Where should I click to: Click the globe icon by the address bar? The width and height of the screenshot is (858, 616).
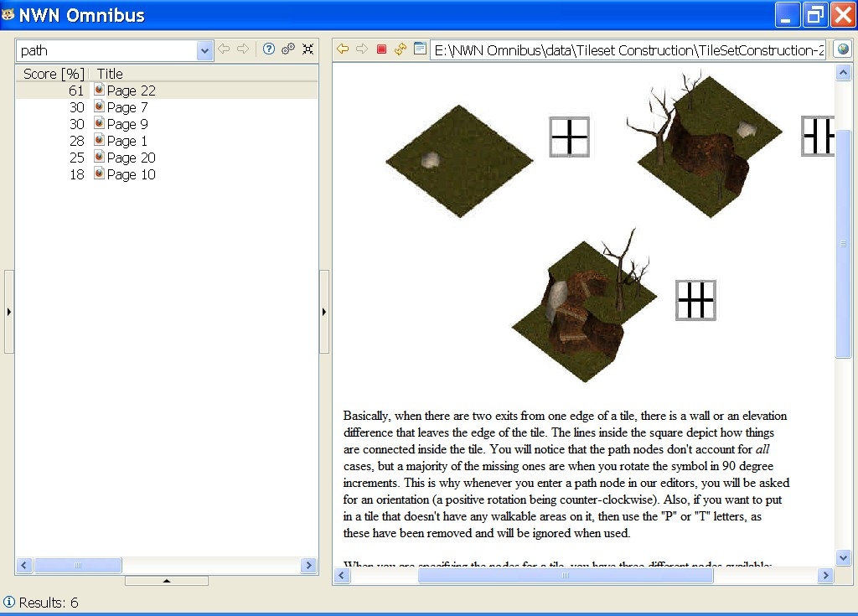point(842,49)
